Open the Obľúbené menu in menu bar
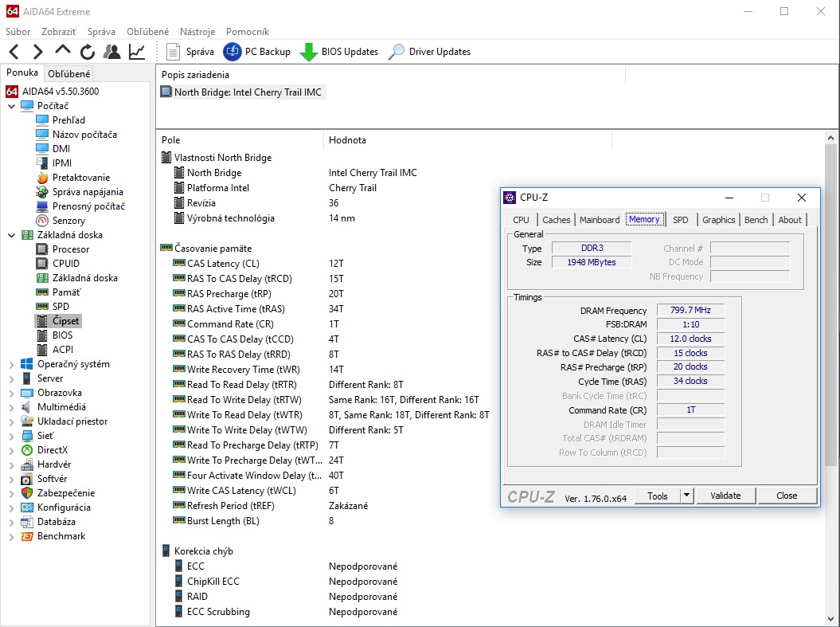The image size is (840, 627). point(148,32)
